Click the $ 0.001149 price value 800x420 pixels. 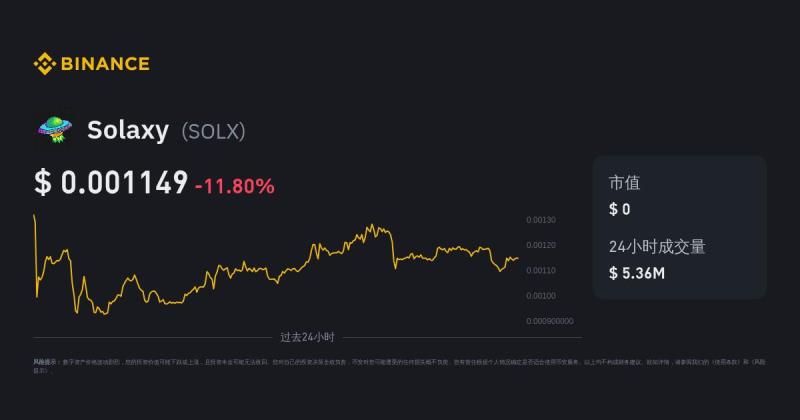click(x=111, y=183)
